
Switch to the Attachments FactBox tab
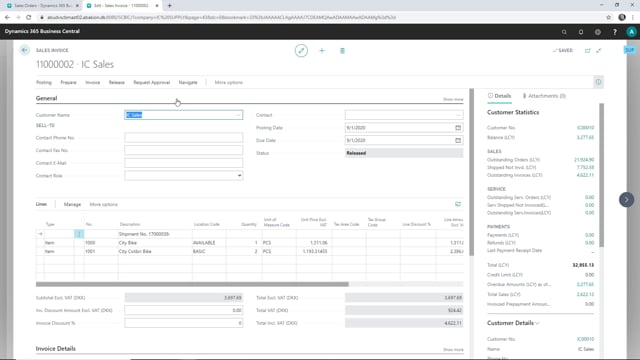click(544, 96)
